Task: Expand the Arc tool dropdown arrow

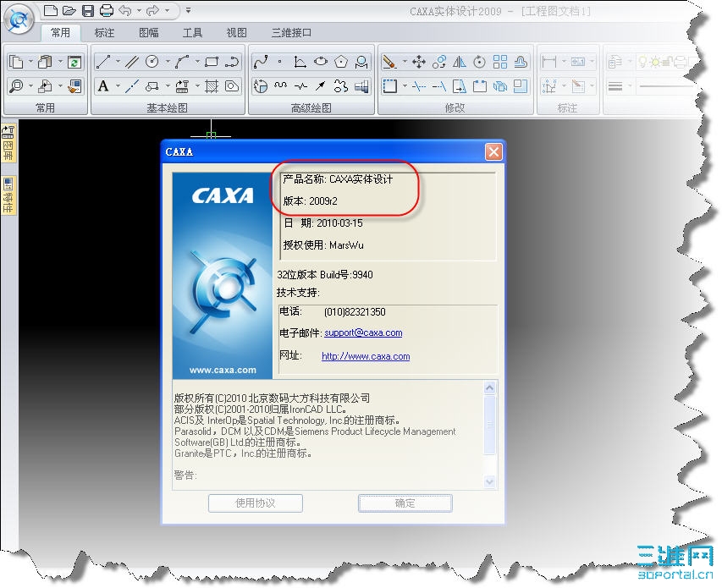Action: [x=197, y=61]
